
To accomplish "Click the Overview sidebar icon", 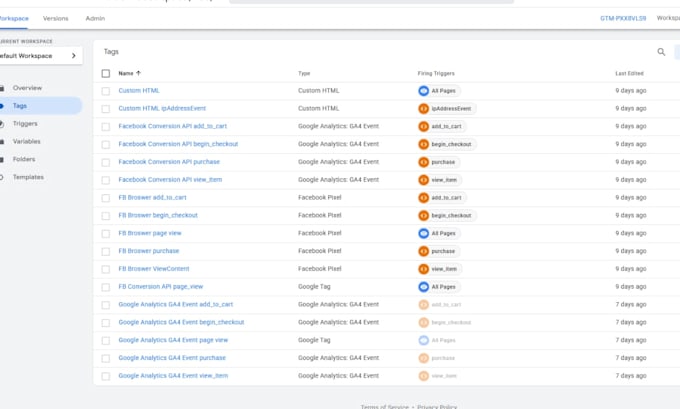I will 2,88.
